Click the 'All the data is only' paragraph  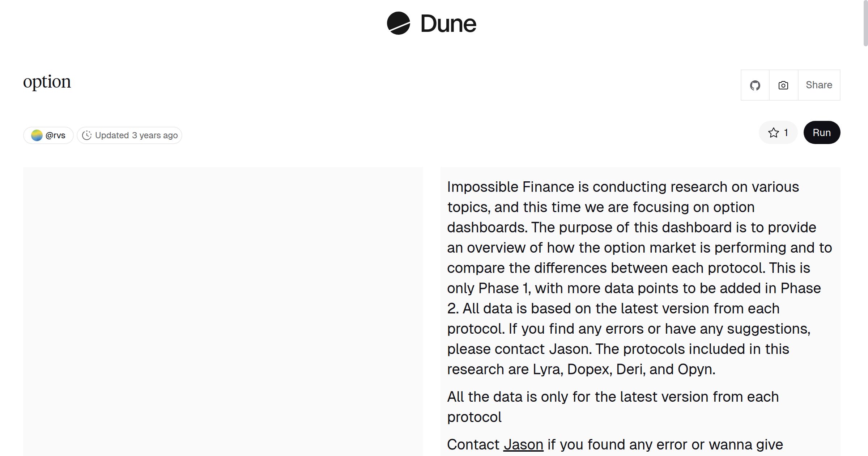point(613,397)
